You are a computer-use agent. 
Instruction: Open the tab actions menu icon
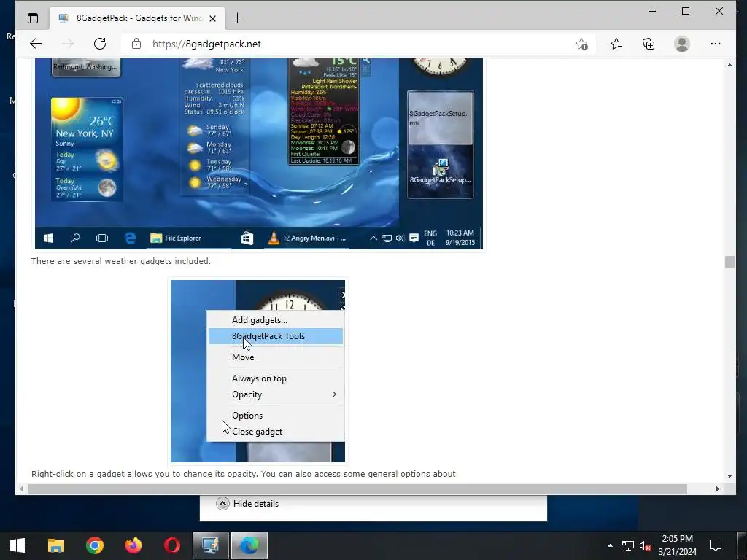(x=32, y=18)
